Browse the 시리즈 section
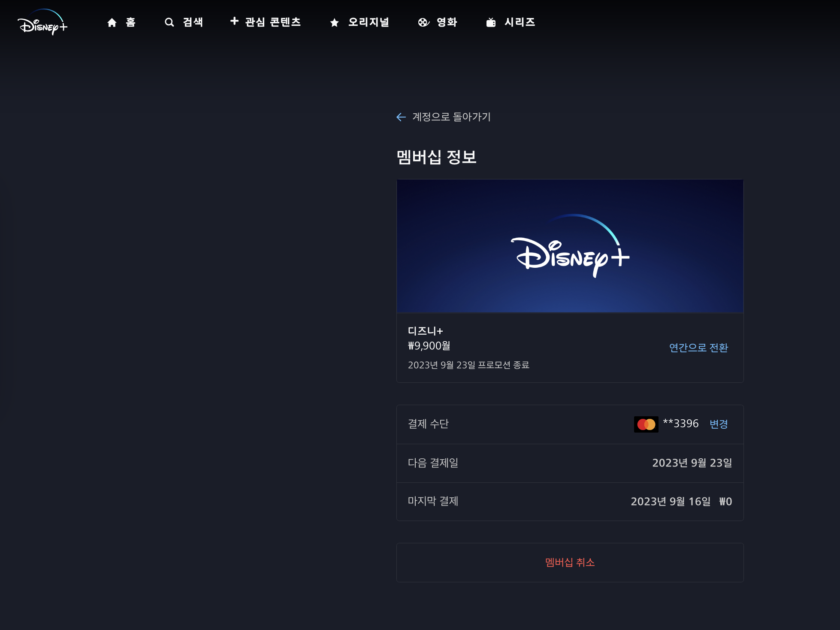 click(520, 22)
